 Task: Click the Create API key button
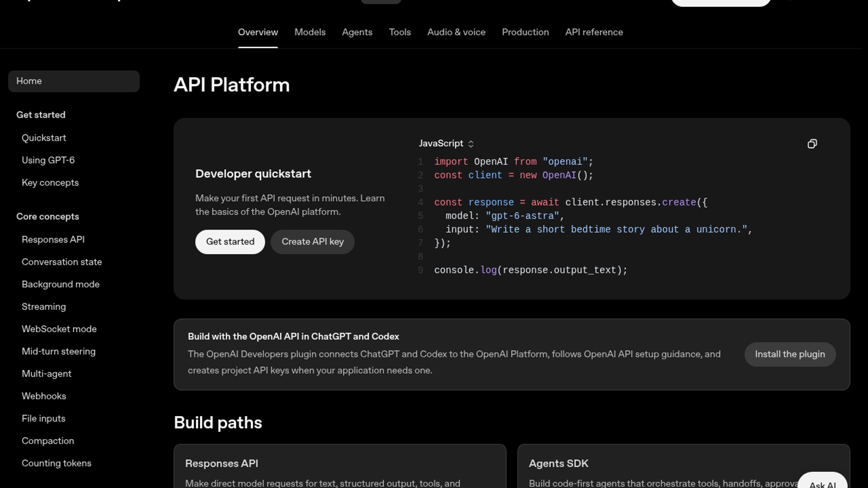point(312,242)
